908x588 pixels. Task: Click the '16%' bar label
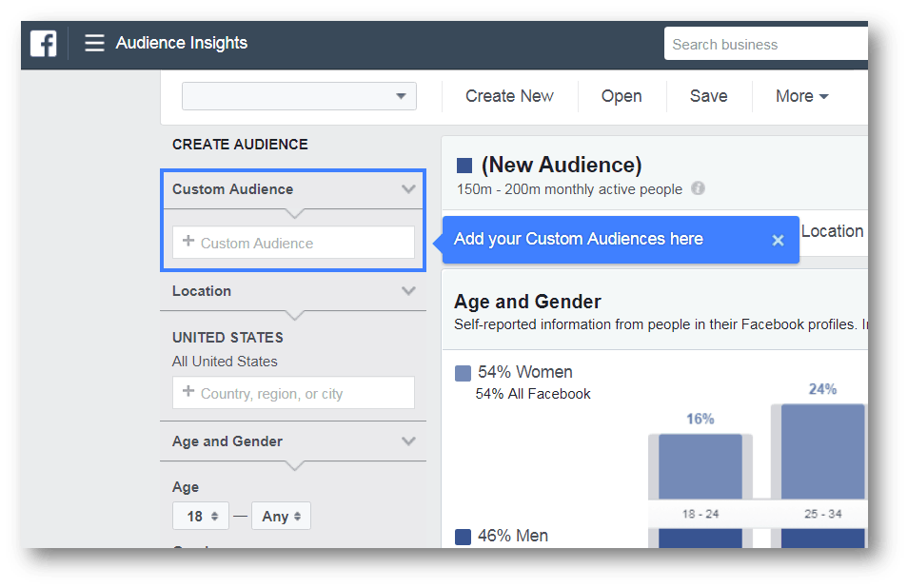click(701, 419)
